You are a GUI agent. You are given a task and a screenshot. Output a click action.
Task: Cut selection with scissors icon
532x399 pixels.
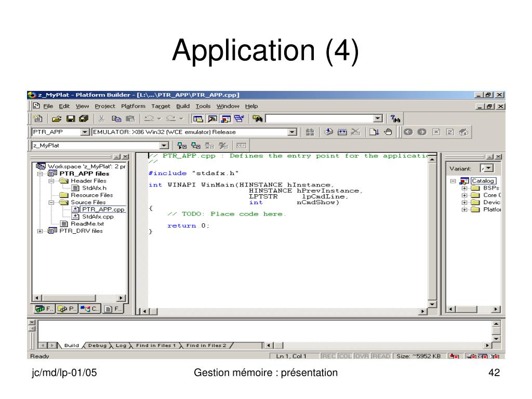(x=101, y=118)
